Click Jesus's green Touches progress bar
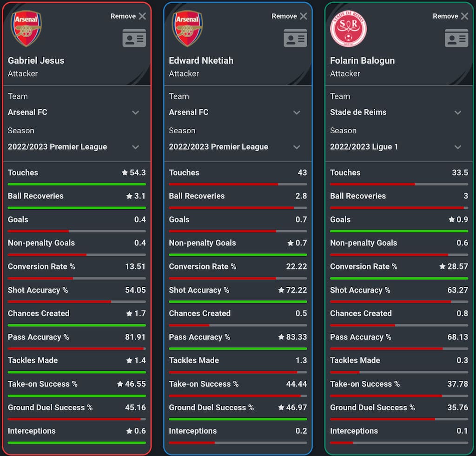Image resolution: width=476 pixels, height=456 pixels. pyautogui.click(x=77, y=185)
